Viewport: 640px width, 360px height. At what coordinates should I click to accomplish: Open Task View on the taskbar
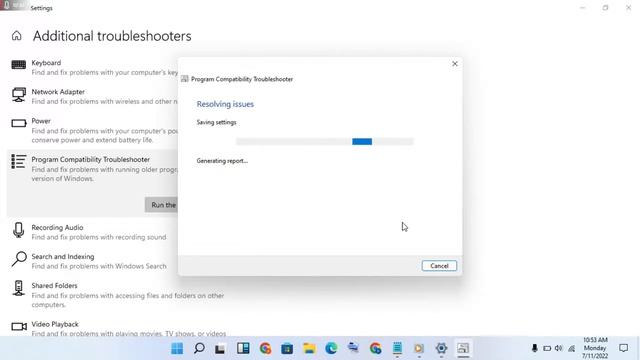point(220,349)
